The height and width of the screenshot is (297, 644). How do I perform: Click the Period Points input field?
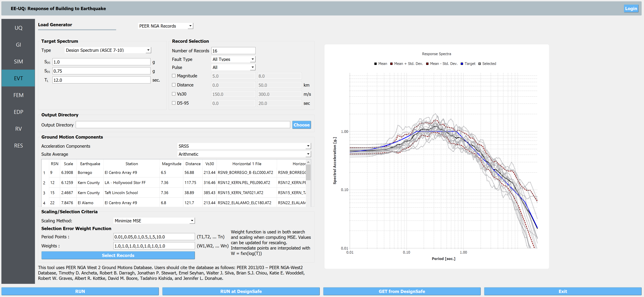tap(154, 237)
